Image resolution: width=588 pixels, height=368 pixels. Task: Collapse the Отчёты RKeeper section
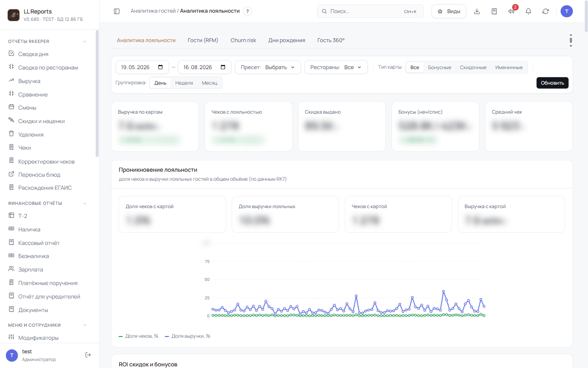[85, 41]
